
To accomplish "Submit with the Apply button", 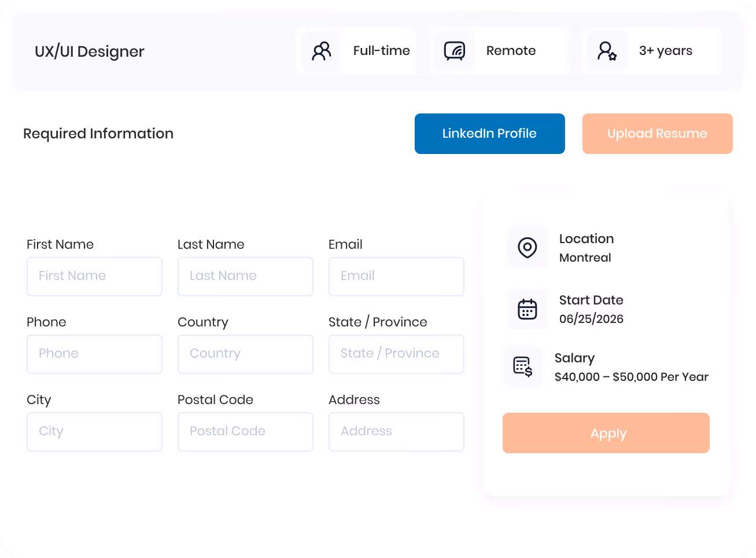I will coord(606,433).
